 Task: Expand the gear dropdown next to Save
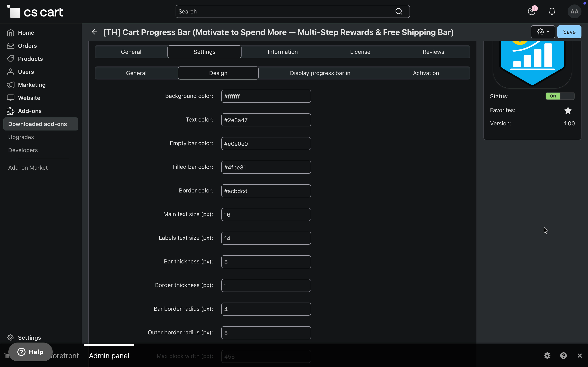[543, 32]
